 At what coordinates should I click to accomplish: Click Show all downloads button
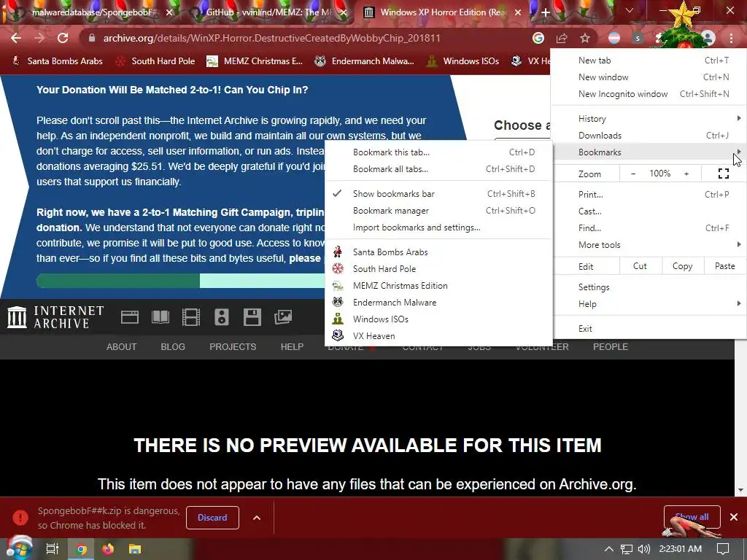pyautogui.click(x=692, y=517)
